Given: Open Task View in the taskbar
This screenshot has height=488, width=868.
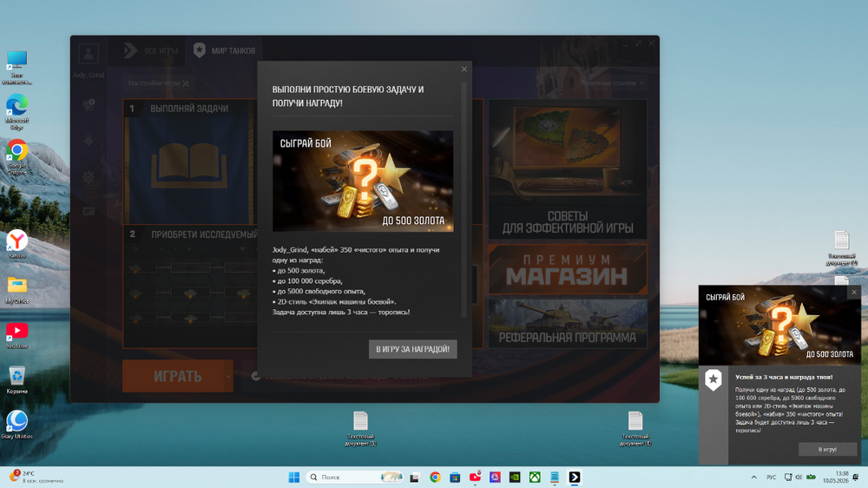Looking at the screenshot, I should point(415,477).
